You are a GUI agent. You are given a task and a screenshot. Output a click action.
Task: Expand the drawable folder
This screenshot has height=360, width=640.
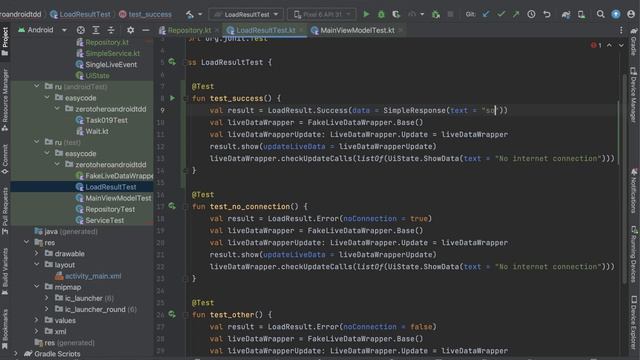pos(37,253)
